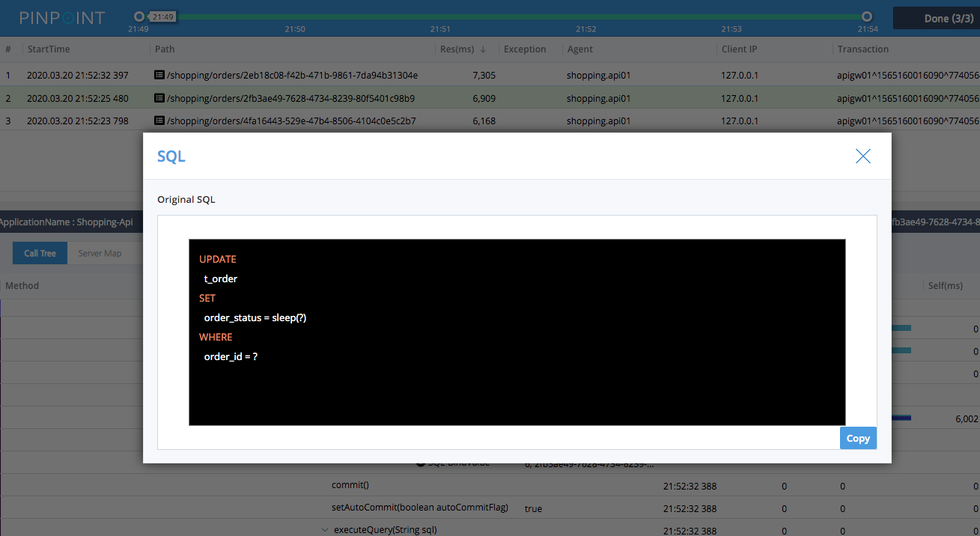Click the timeline start circle marker
This screenshot has width=980, height=536.
[x=138, y=15]
